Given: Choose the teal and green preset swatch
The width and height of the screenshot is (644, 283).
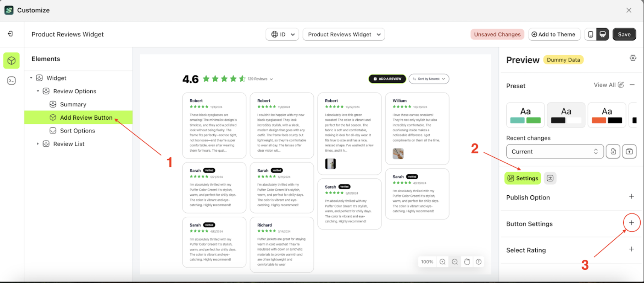Looking at the screenshot, I should (525, 115).
